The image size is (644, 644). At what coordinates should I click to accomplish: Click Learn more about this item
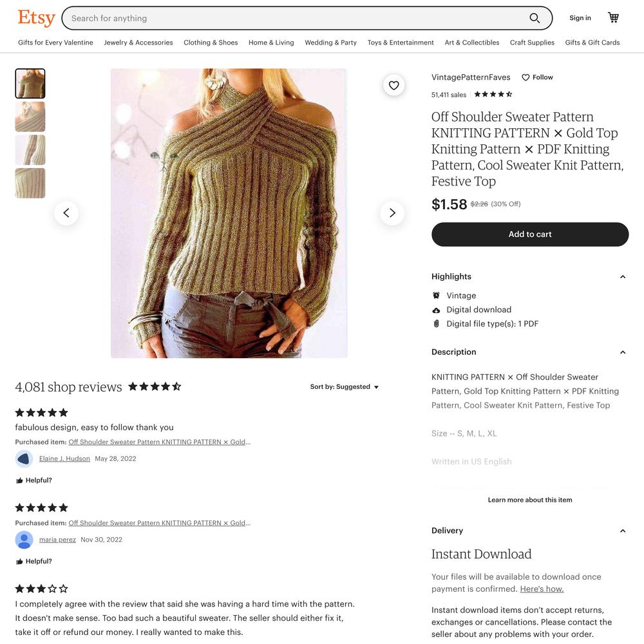point(530,500)
